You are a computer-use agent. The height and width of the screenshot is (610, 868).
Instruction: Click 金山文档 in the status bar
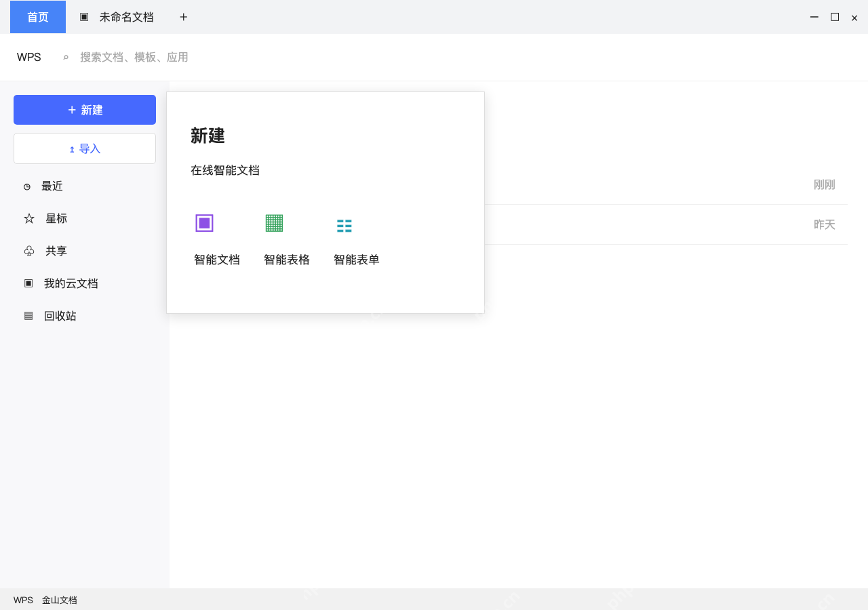pyautogui.click(x=60, y=600)
